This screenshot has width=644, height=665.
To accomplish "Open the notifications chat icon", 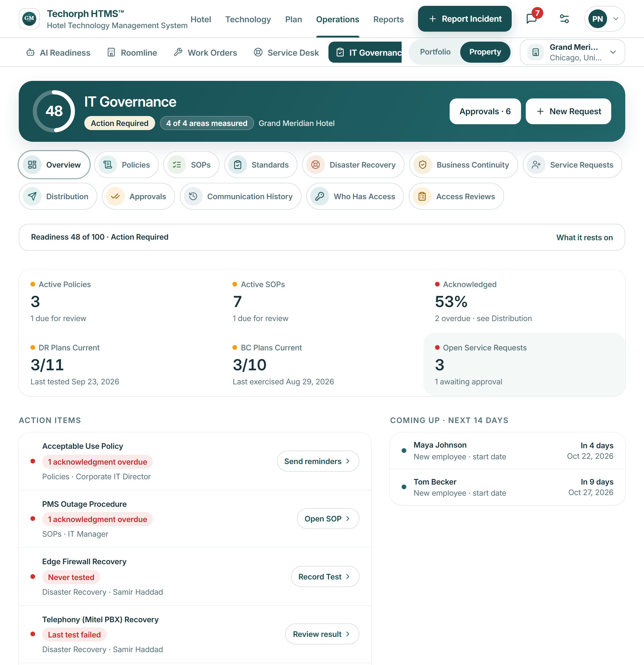I will (532, 19).
